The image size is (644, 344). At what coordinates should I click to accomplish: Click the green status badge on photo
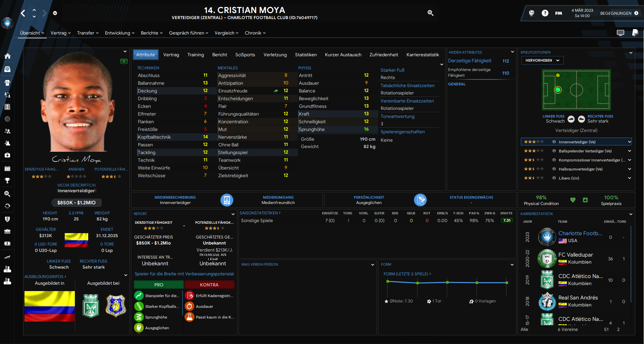[x=124, y=61]
